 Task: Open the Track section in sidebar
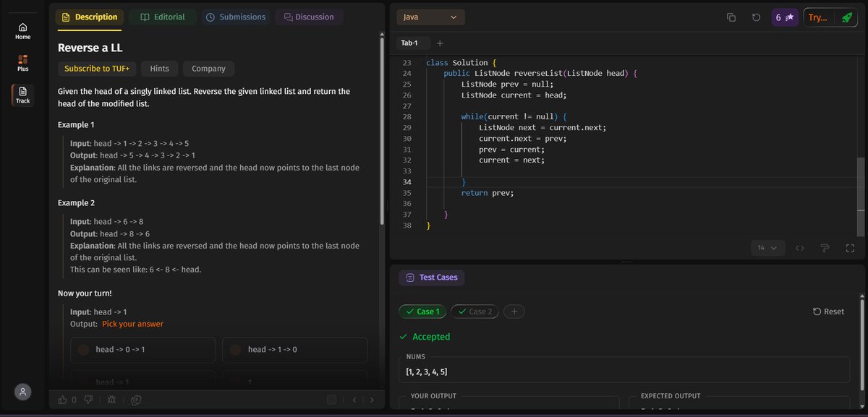click(22, 95)
